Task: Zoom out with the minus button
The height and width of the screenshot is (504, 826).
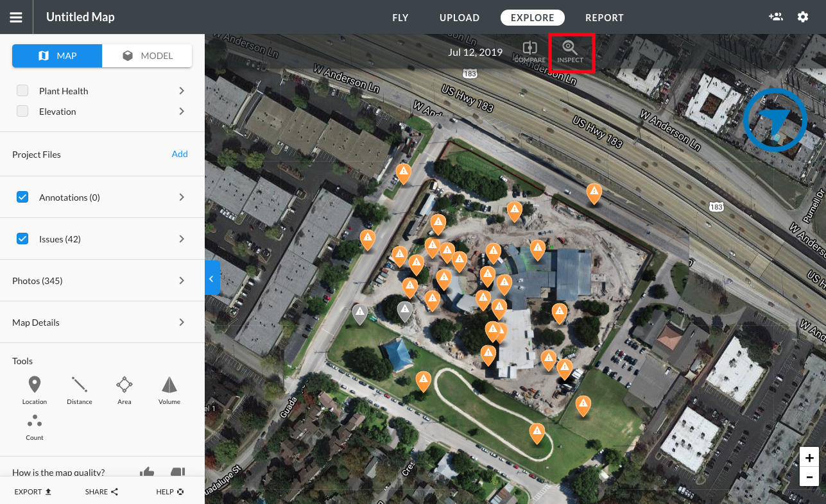Action: pos(809,477)
